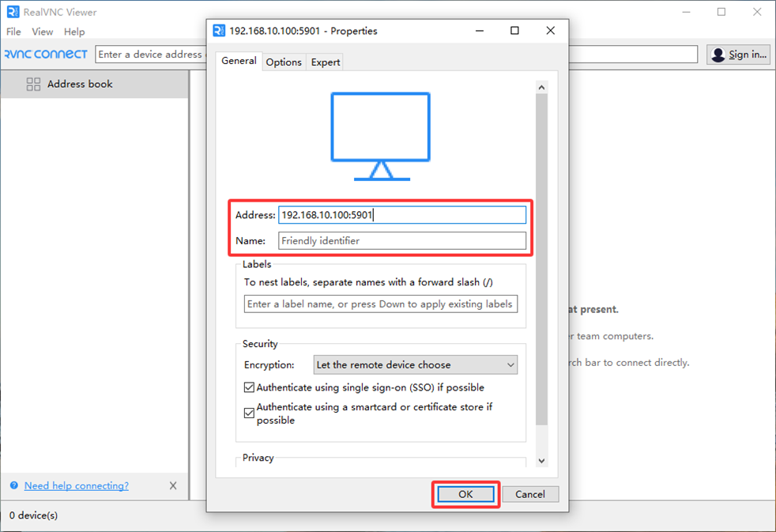Click the Properties dialog title bar icon
The image size is (776, 532).
tap(220, 31)
